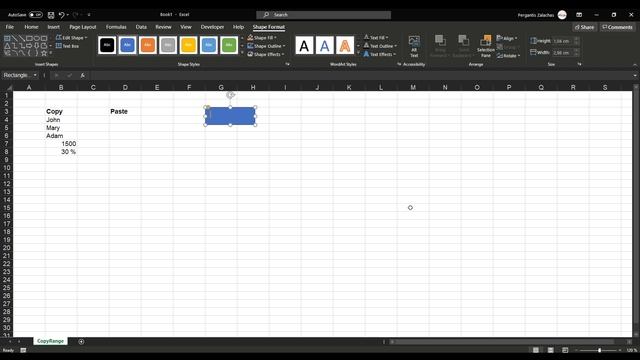The height and width of the screenshot is (360, 640).
Task: Click the Alt Text button
Action: point(414,47)
